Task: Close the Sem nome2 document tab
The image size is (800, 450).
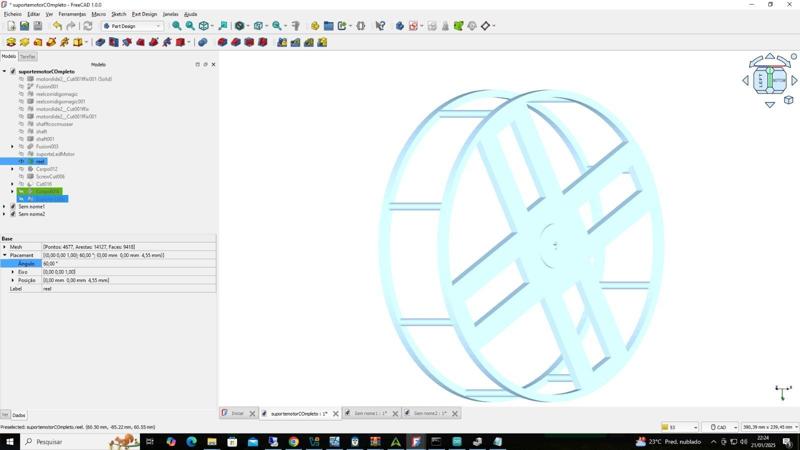Action: [455, 414]
